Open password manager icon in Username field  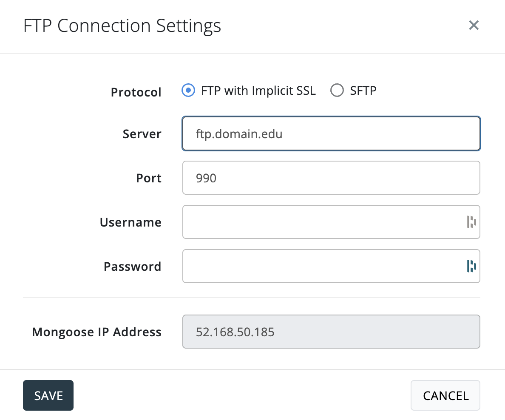pyautogui.click(x=471, y=222)
